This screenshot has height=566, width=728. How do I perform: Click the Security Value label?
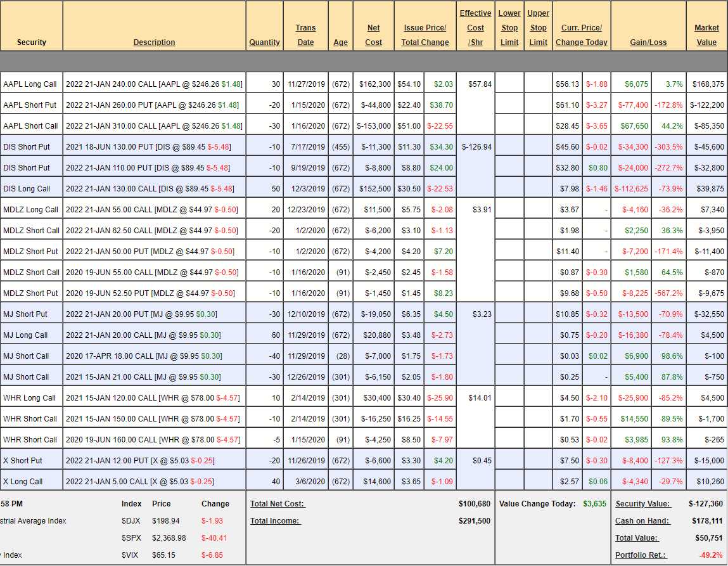point(642,504)
